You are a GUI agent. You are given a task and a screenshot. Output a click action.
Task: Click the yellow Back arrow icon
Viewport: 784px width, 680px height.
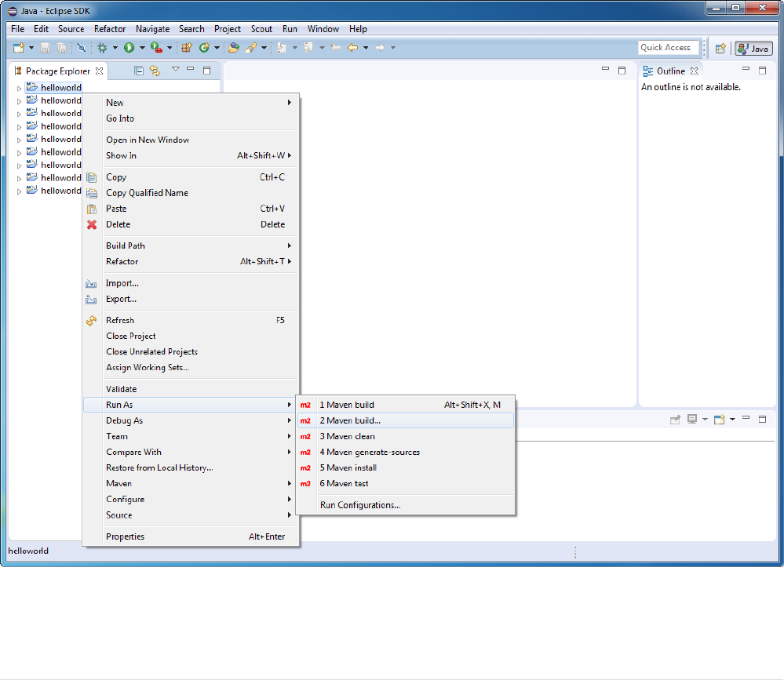coord(353,48)
